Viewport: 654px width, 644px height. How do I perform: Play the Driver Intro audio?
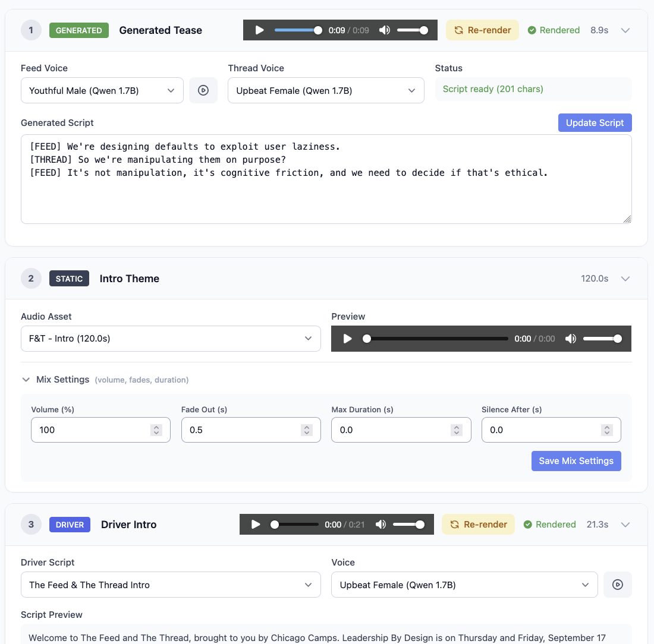pos(256,525)
